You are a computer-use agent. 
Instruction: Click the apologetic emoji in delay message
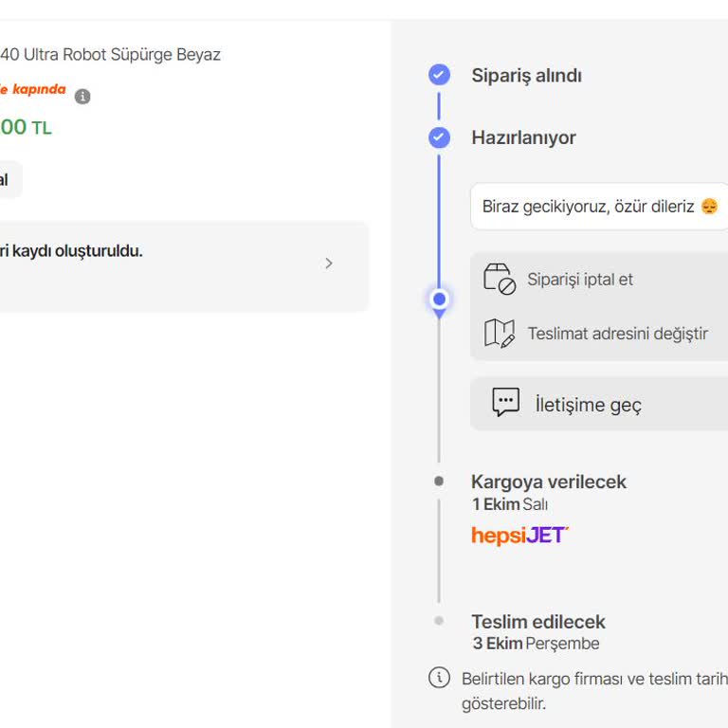[x=709, y=206]
